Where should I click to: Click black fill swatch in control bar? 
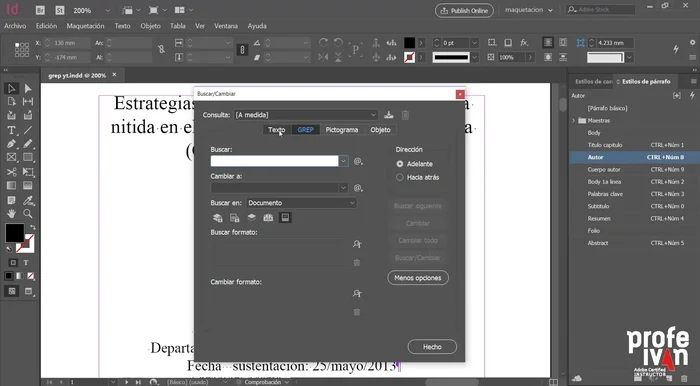(x=409, y=43)
